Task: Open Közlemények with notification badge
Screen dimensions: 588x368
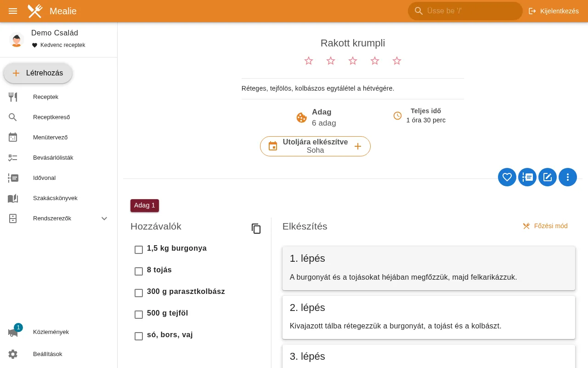Action: point(59,332)
